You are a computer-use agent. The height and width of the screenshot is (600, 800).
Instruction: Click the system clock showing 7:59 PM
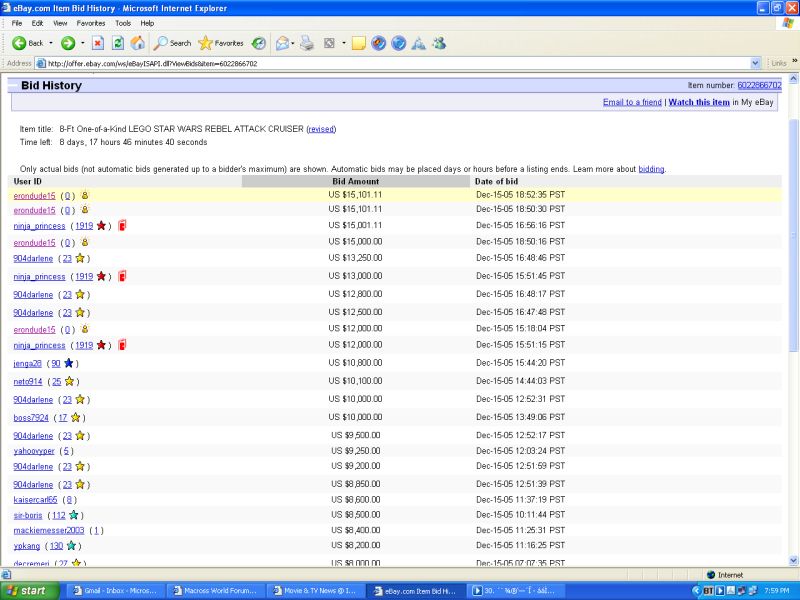coord(776,591)
